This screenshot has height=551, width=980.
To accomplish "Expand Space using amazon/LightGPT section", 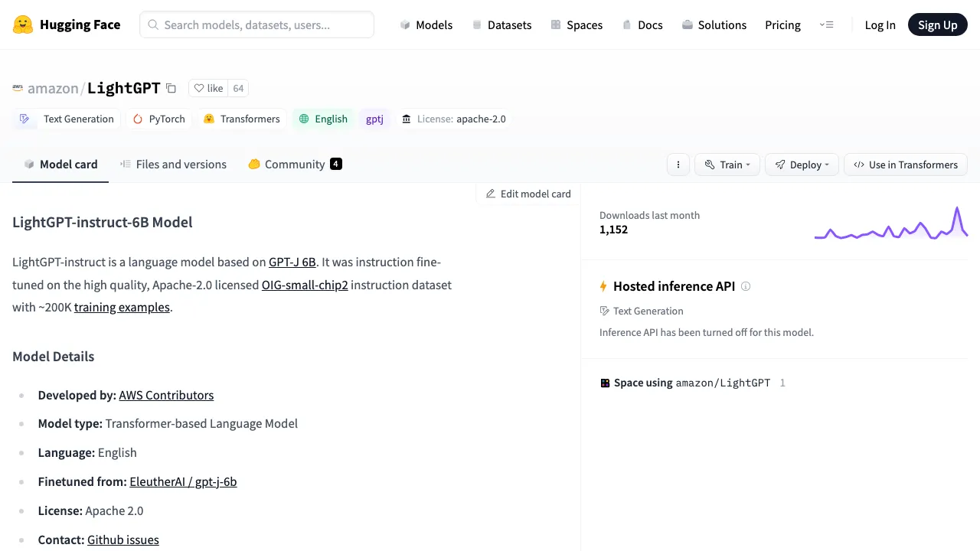I will [692, 383].
